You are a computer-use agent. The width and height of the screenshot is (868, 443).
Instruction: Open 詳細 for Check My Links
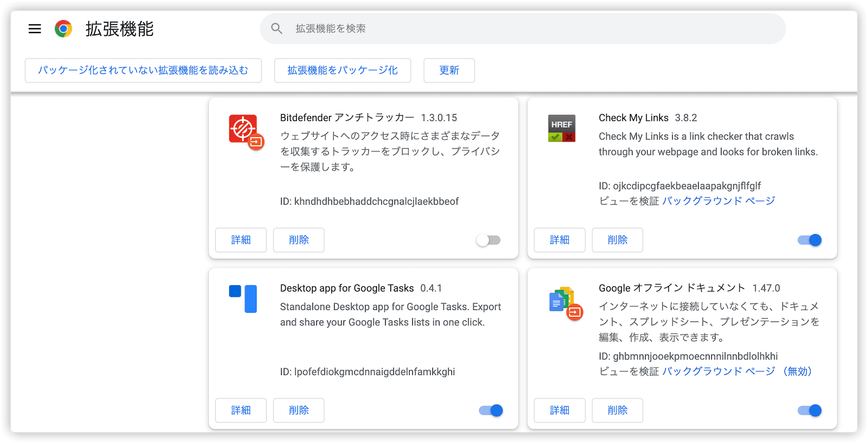click(559, 240)
